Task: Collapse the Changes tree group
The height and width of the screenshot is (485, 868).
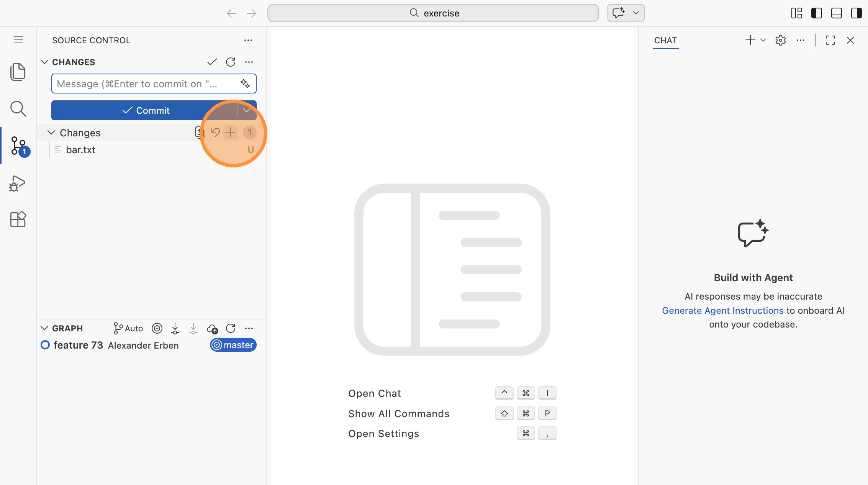Action: [x=51, y=133]
